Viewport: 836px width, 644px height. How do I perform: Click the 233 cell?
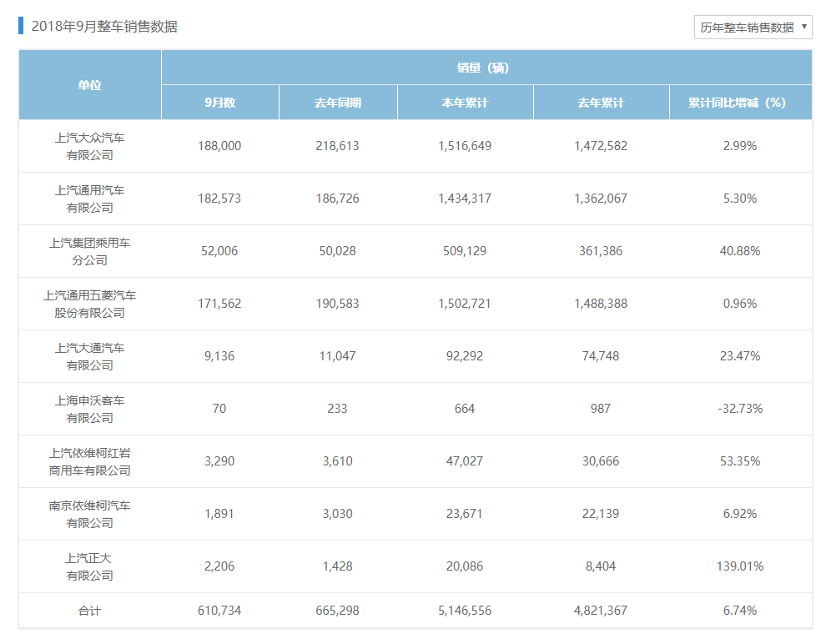[x=338, y=409]
